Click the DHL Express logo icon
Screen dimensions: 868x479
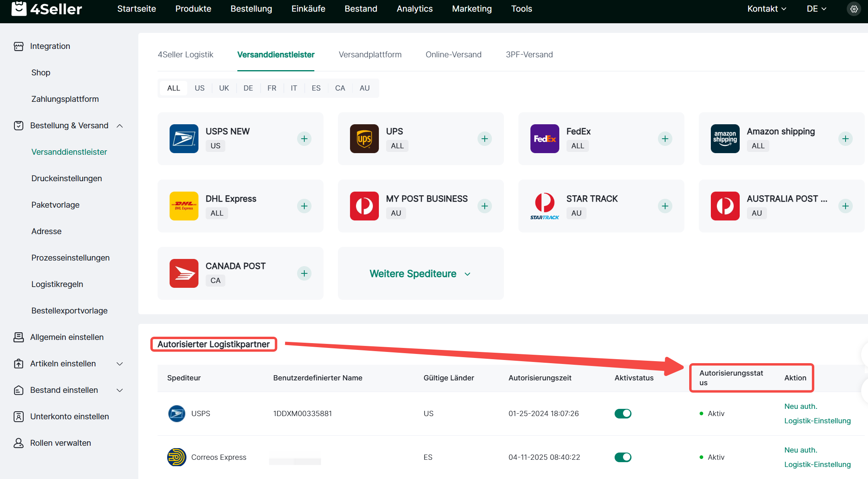[184, 206]
